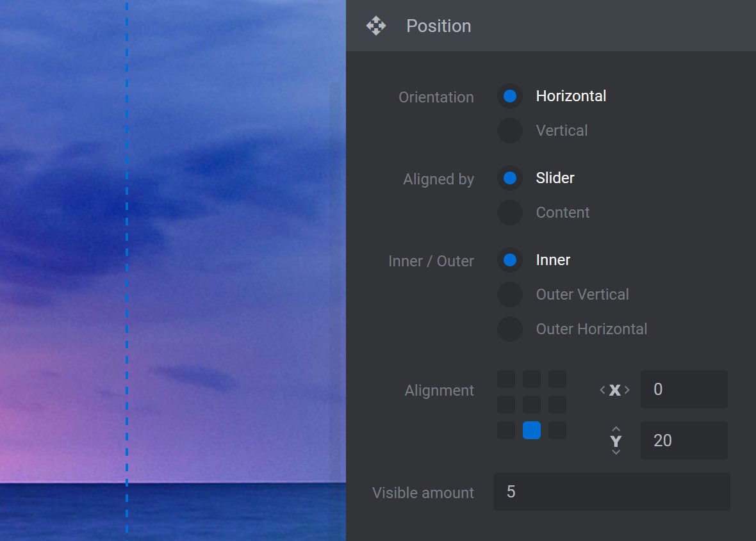Select Horizontal orientation
Screen dimensions: 756x541
(509, 96)
